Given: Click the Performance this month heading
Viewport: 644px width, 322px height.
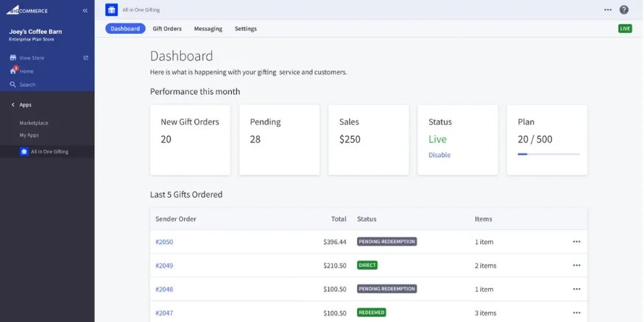Looking at the screenshot, I should pyautogui.click(x=195, y=91).
